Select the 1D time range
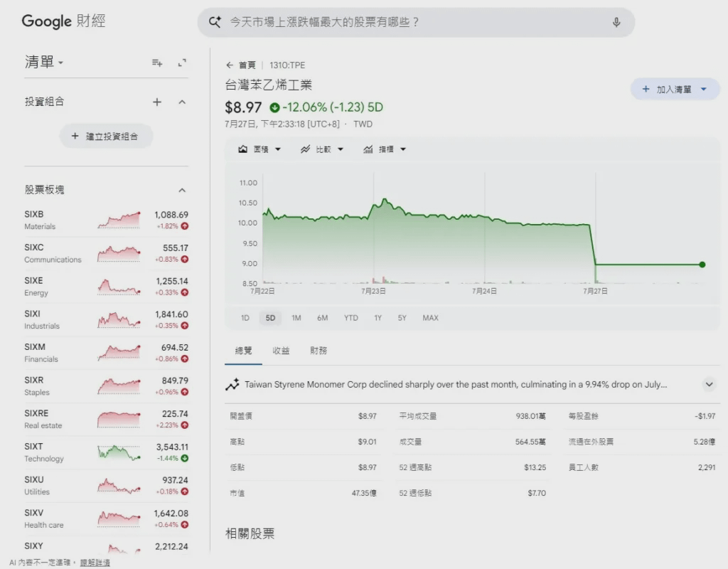 point(245,318)
